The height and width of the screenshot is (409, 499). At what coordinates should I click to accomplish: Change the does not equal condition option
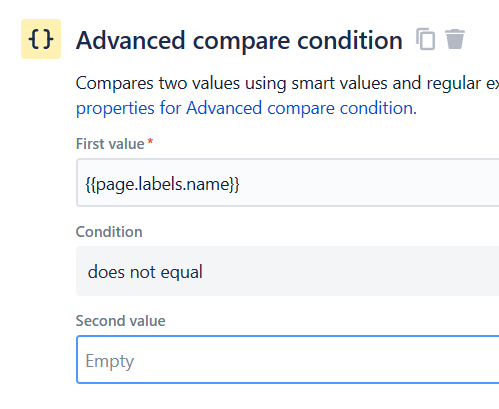coord(288,271)
